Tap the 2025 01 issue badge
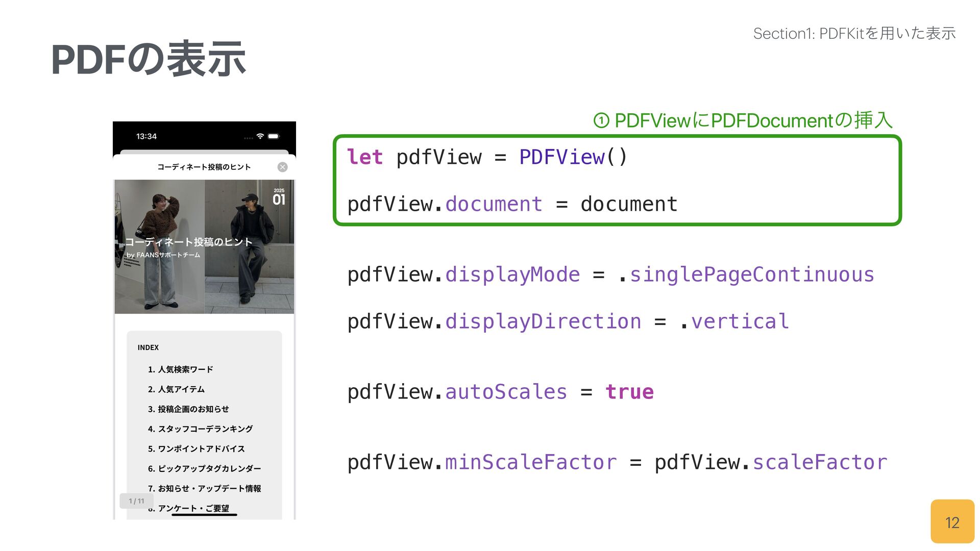This screenshot has width=980, height=551. pos(279,197)
